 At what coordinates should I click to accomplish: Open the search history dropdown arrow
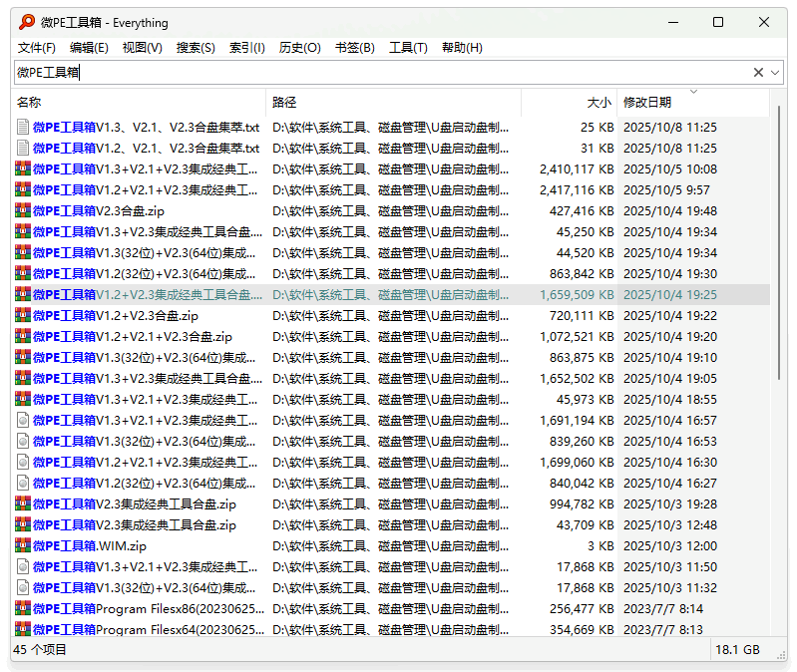[775, 73]
